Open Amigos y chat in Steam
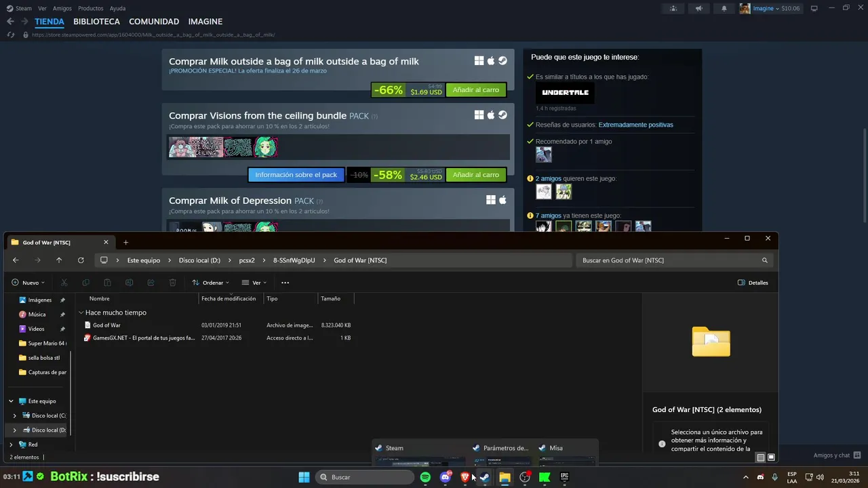Screen dimensions: 868x488 837,455
